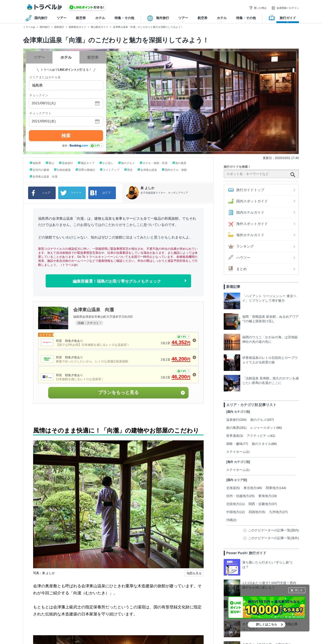The height and width of the screenshot is (644, 322).
Task: Switch to the ツアー search tab
Action: pos(39,57)
